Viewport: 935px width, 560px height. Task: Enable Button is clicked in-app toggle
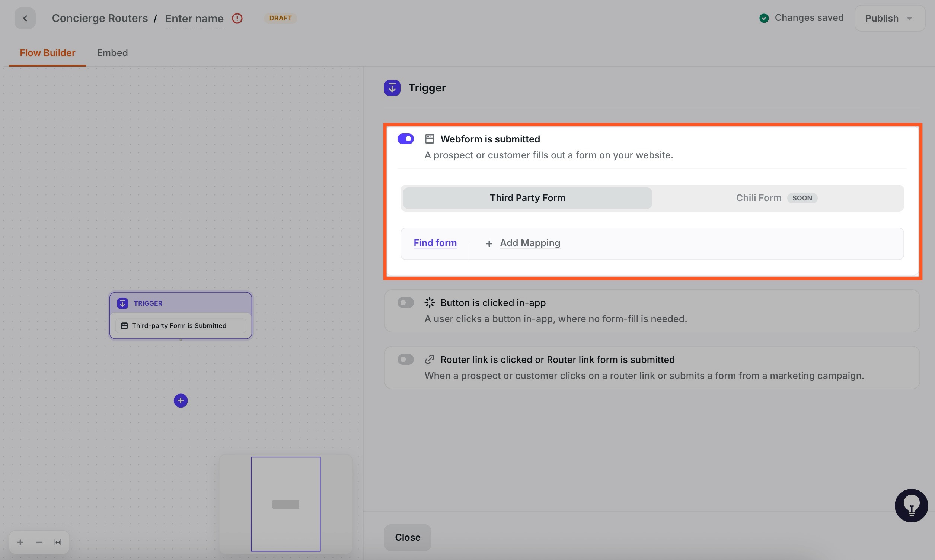coord(406,303)
